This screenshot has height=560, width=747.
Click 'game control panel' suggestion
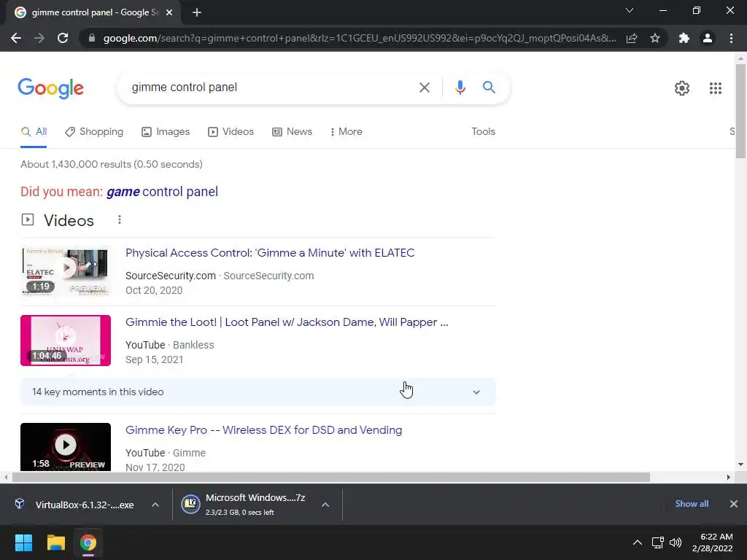point(162,192)
